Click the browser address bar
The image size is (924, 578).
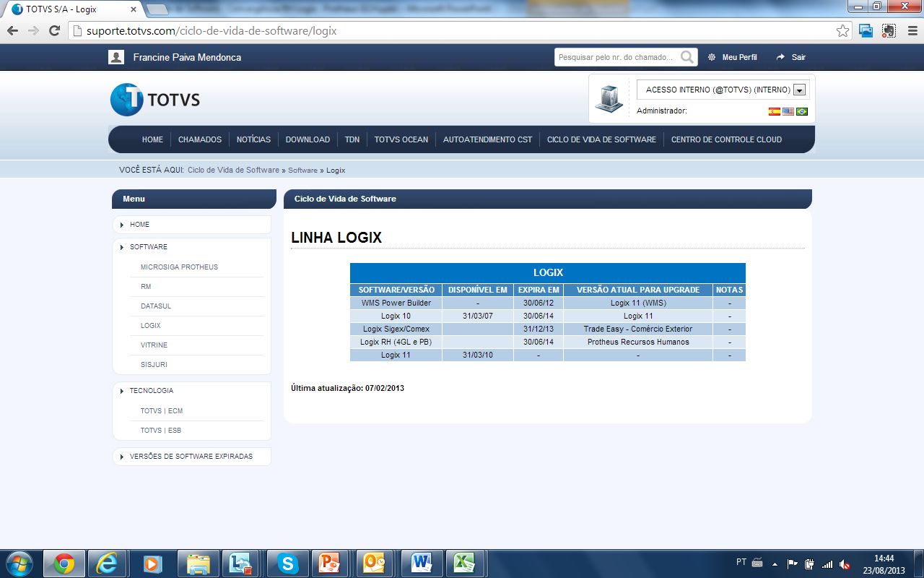(458, 31)
